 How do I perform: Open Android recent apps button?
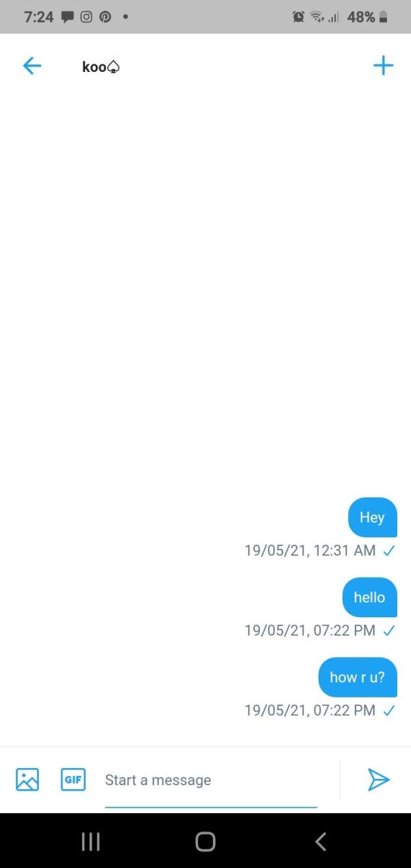click(x=90, y=841)
